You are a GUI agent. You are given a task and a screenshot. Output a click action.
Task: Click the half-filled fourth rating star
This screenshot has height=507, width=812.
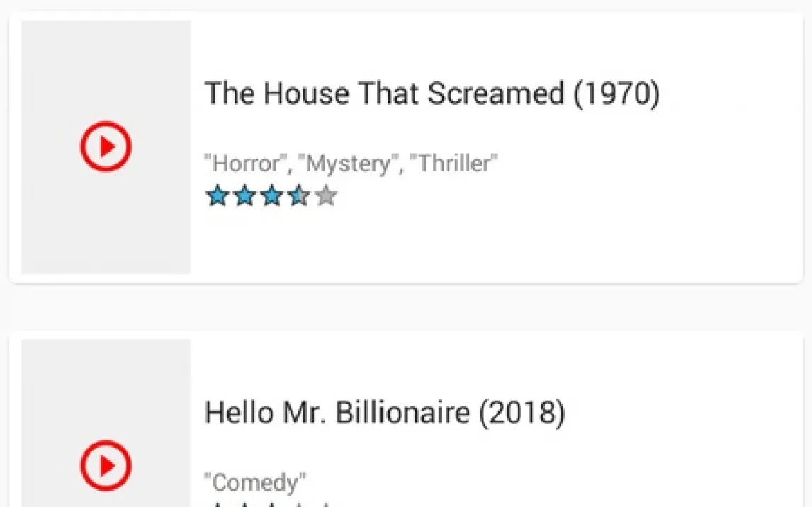coord(298,195)
